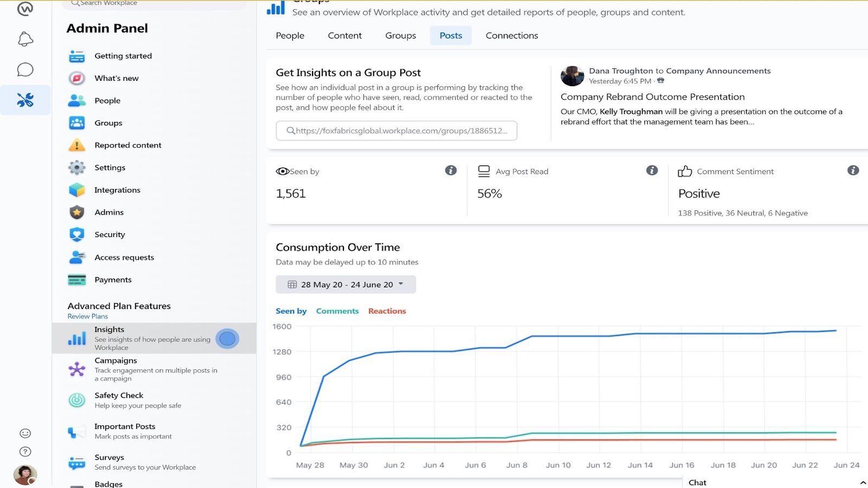Open the help question mark icon
This screenshot has width=868, height=488.
pos(25,452)
